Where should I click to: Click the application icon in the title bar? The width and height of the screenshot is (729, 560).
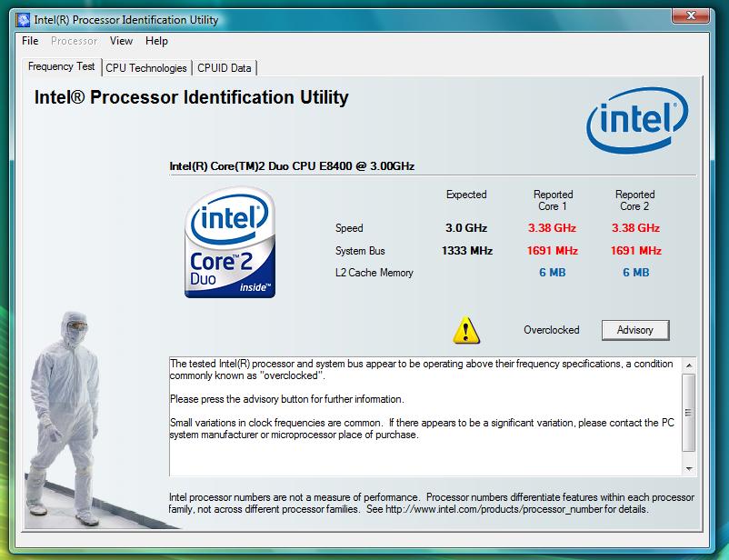click(23, 20)
